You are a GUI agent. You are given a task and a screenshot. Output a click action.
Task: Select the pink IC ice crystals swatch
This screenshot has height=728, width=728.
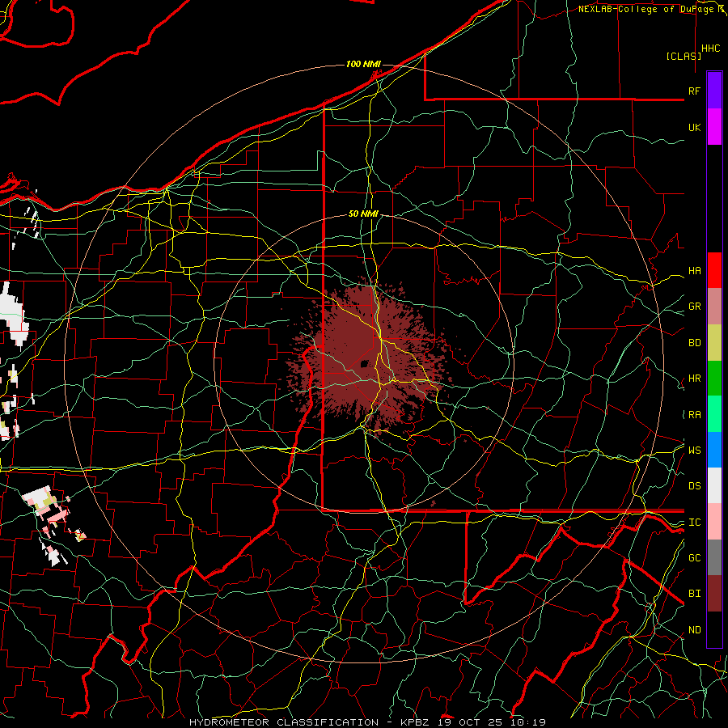click(714, 522)
